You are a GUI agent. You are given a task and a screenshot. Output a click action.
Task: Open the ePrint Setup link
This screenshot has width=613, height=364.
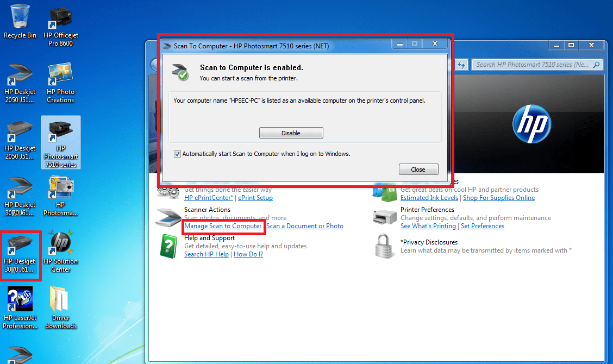(x=255, y=198)
